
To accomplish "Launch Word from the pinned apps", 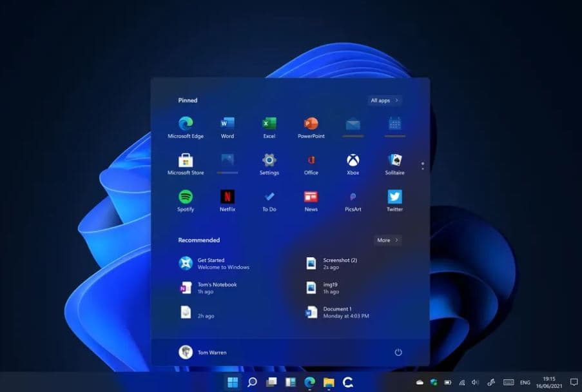I will 227,127.
